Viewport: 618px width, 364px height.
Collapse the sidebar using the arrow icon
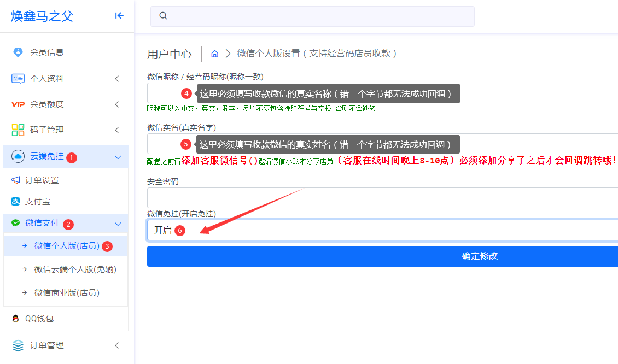(119, 16)
